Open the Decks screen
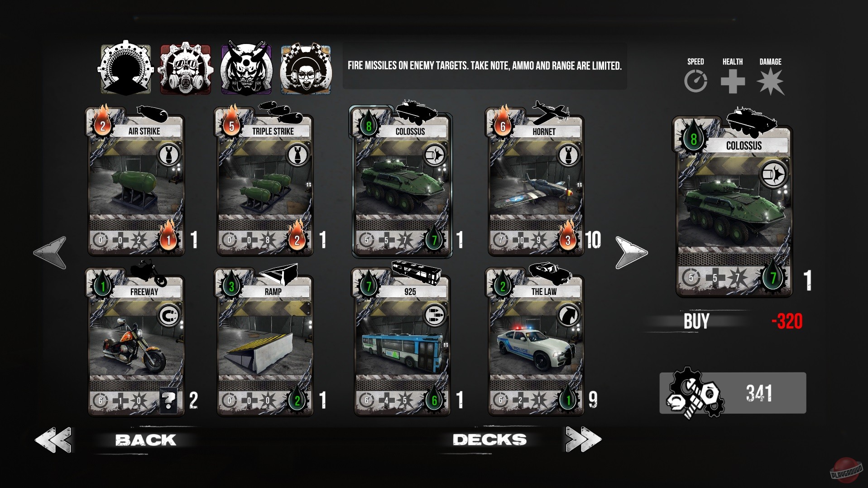 (490, 440)
